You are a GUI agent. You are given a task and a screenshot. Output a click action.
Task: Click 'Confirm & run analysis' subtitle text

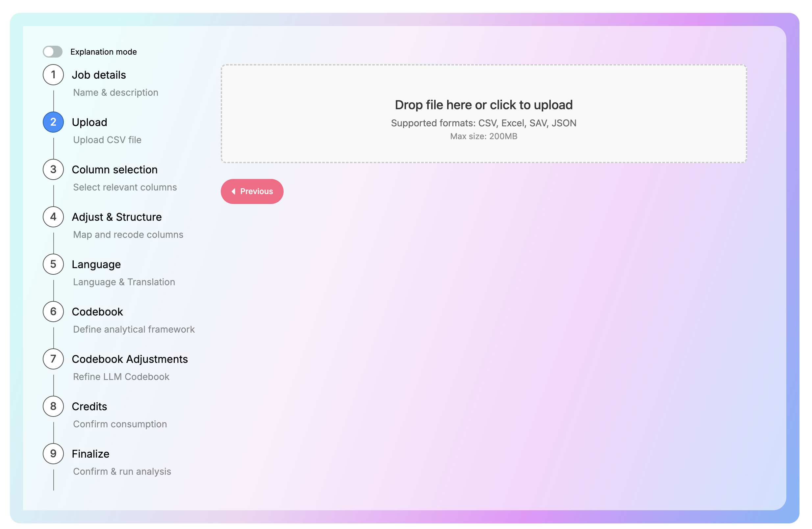122,471
